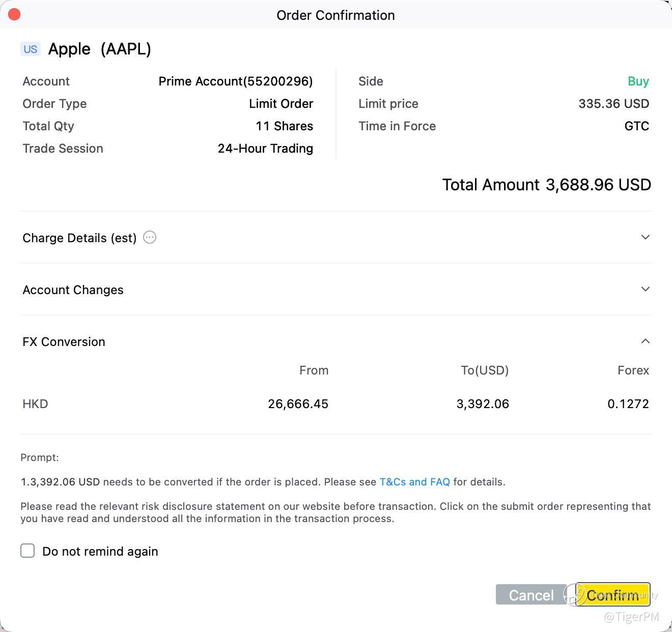Screen dimensions: 672x632
Task: Tick the Do not remind again checkbox
Action: (27, 551)
